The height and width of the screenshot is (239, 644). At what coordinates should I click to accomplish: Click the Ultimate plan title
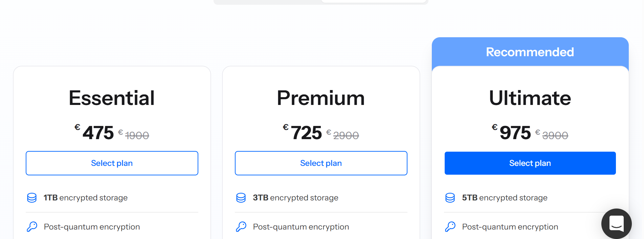click(x=530, y=98)
